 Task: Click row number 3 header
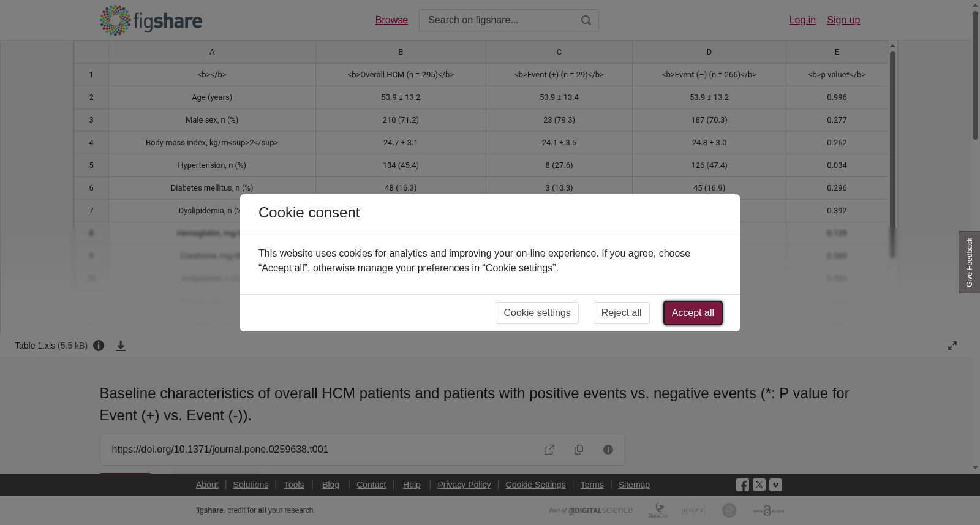[91, 120]
